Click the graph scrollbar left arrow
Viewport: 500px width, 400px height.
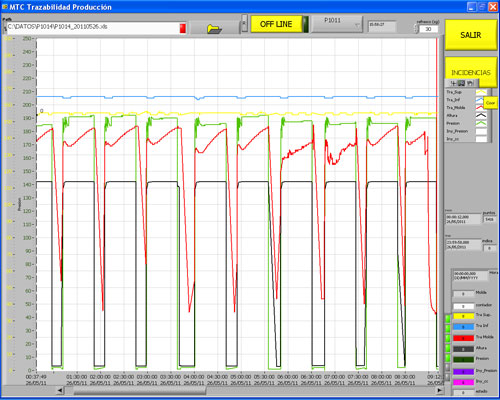coord(60,390)
